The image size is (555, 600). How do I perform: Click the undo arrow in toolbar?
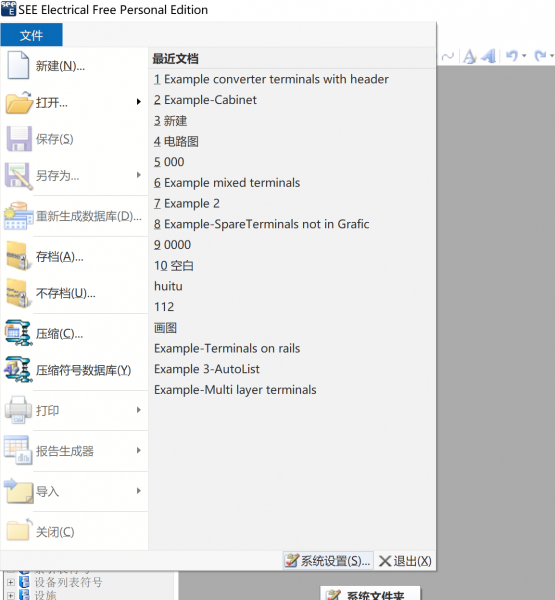tap(512, 56)
